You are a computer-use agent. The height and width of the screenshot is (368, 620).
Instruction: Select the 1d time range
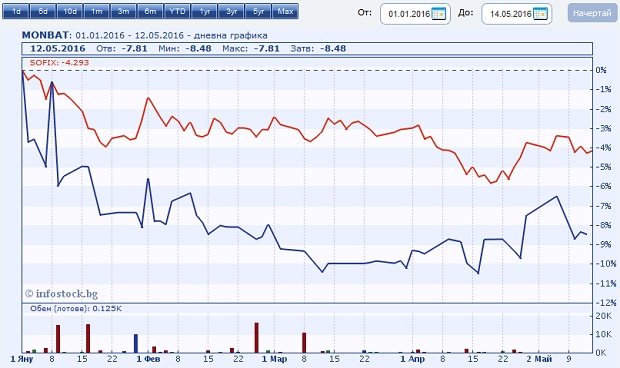pyautogui.click(x=16, y=11)
